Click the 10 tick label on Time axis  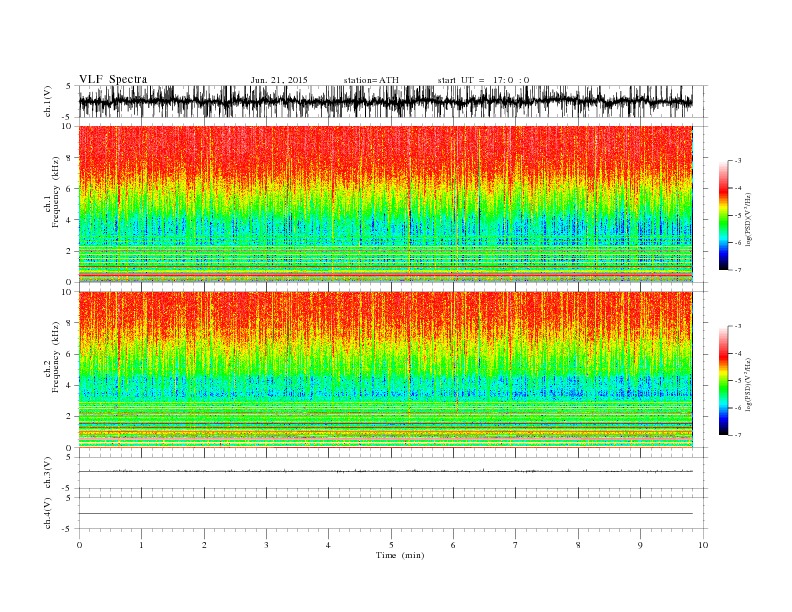(703, 545)
